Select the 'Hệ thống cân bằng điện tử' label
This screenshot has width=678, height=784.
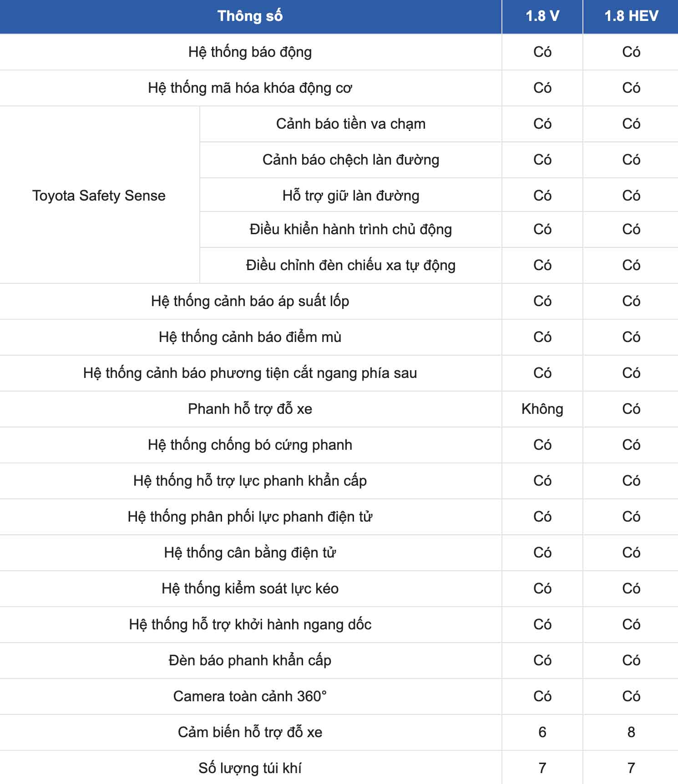(x=250, y=553)
